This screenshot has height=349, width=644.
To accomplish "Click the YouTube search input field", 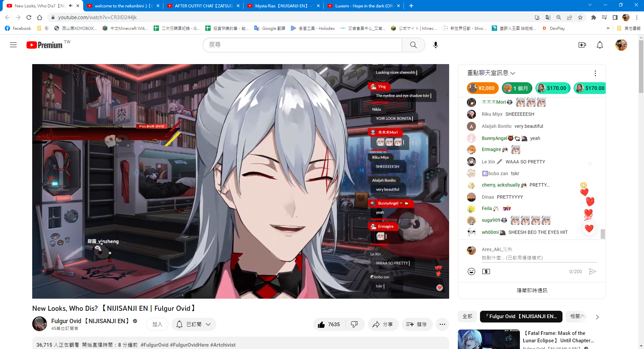I will pos(302,45).
